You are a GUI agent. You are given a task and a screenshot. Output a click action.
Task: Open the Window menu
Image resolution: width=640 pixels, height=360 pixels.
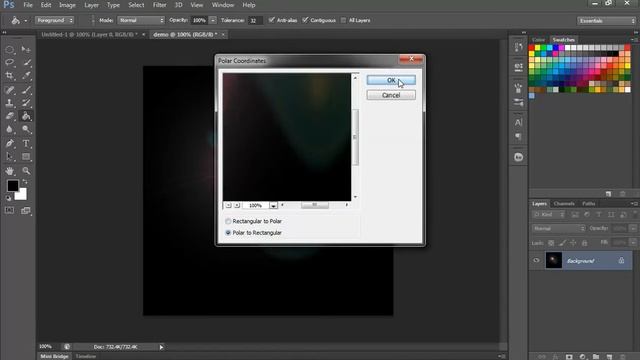pyautogui.click(x=222, y=5)
